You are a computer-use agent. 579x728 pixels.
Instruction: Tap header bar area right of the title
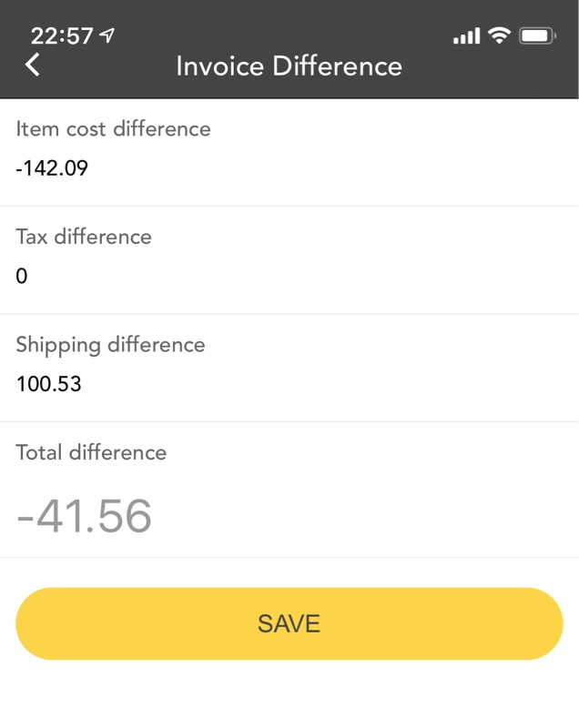[492, 68]
